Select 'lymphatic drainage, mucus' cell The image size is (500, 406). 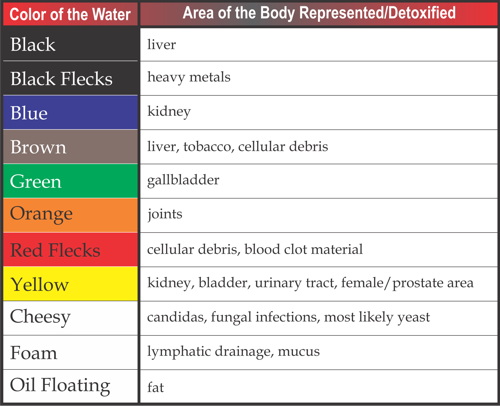(319, 352)
